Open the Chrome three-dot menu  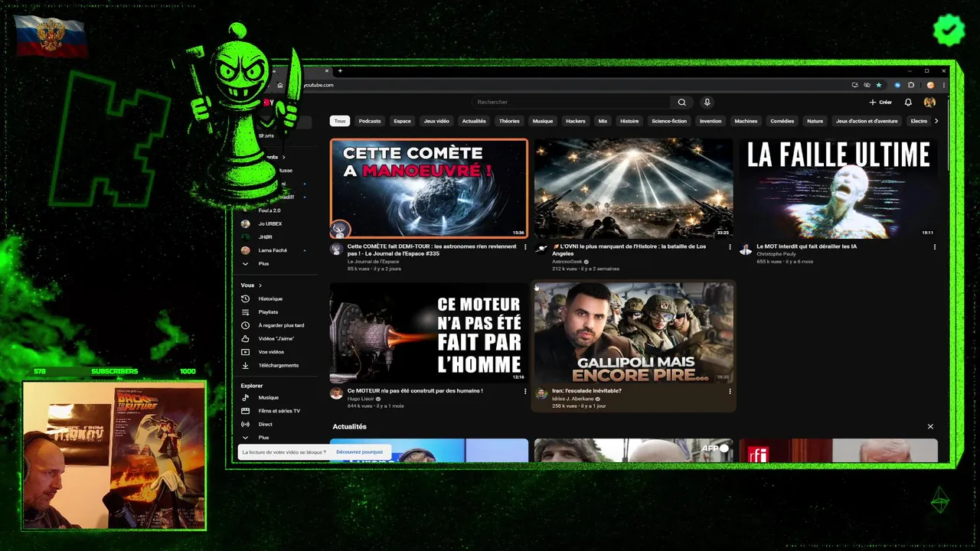pos(944,85)
